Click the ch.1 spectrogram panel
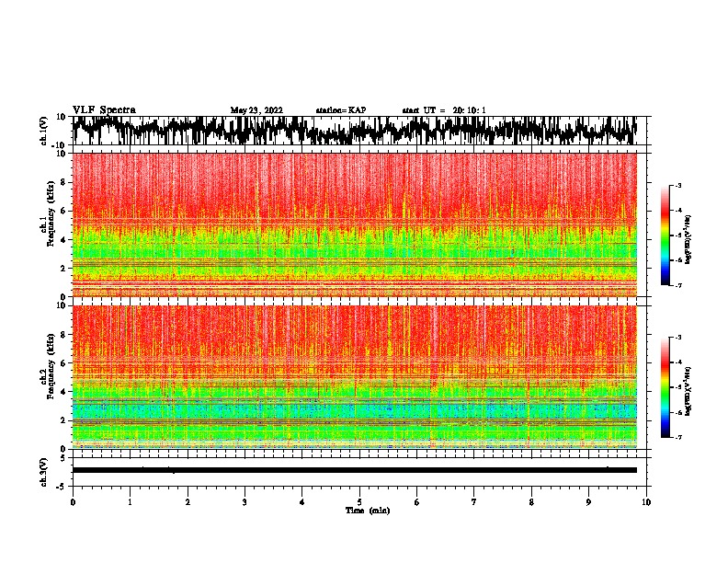 click(355, 224)
